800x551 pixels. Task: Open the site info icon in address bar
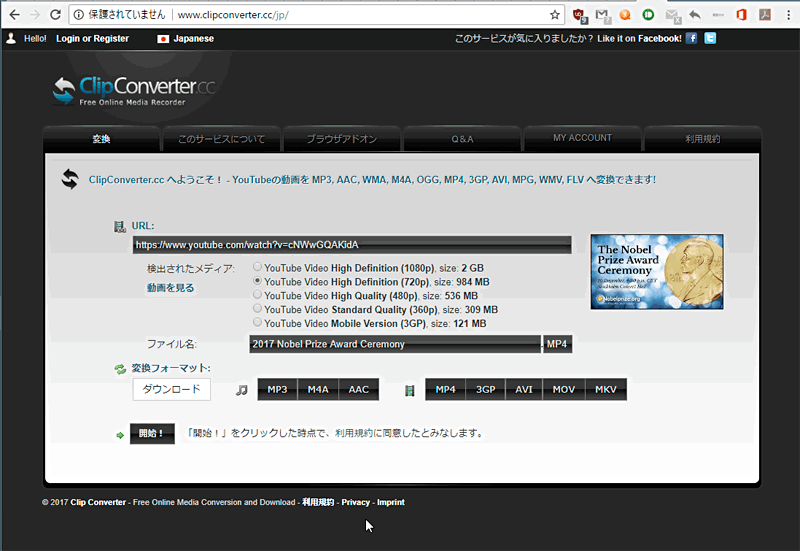point(79,15)
